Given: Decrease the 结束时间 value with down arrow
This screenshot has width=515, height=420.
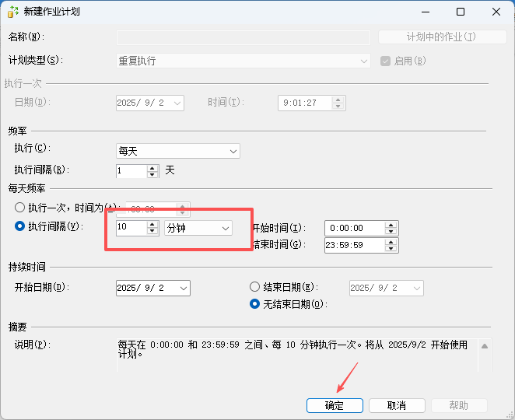Looking at the screenshot, I should pos(391,249).
